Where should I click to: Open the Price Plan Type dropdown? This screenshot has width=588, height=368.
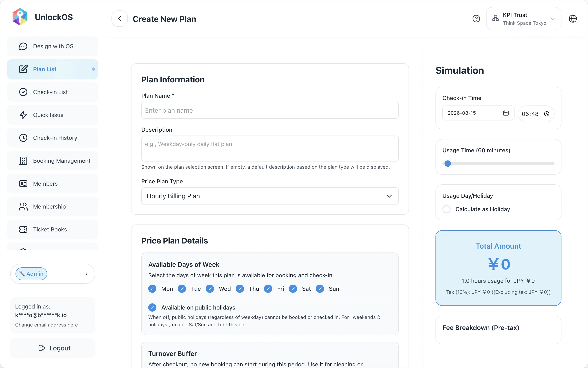[270, 196]
